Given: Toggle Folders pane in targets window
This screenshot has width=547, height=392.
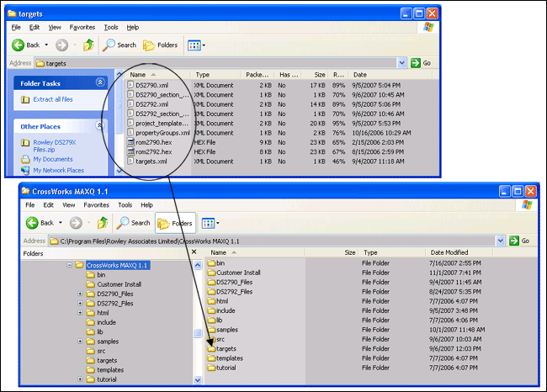Looking at the screenshot, I should (x=161, y=45).
